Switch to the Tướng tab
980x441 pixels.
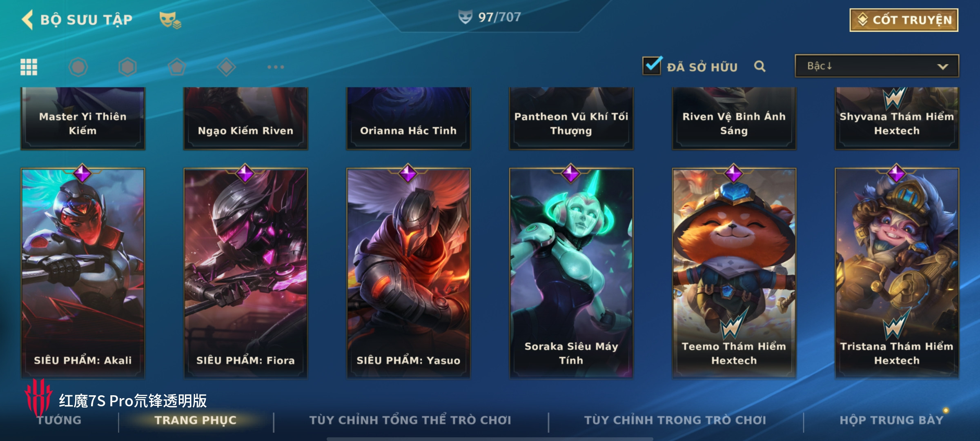59,420
